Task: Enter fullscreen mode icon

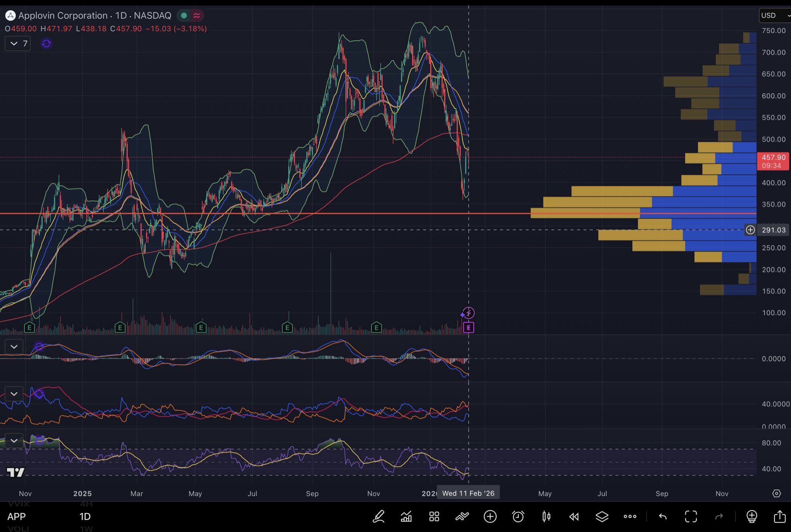Action: 691,516
